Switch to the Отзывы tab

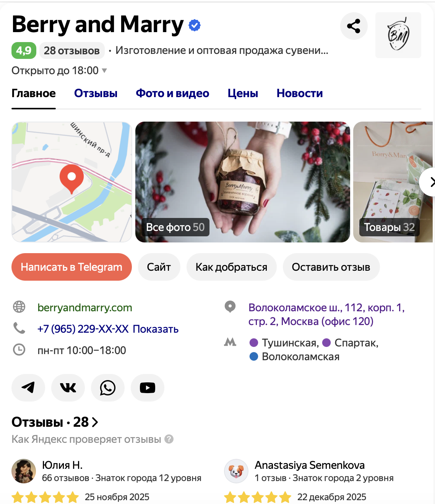pyautogui.click(x=96, y=93)
